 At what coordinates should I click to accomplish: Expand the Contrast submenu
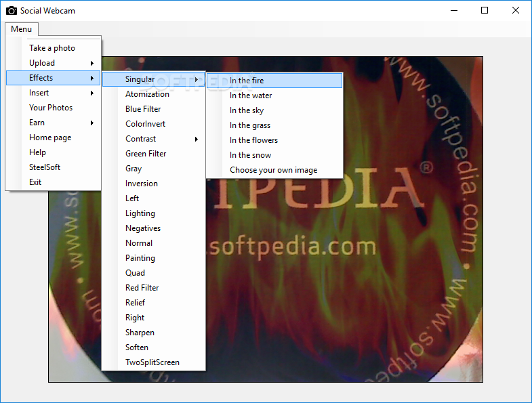coord(154,139)
